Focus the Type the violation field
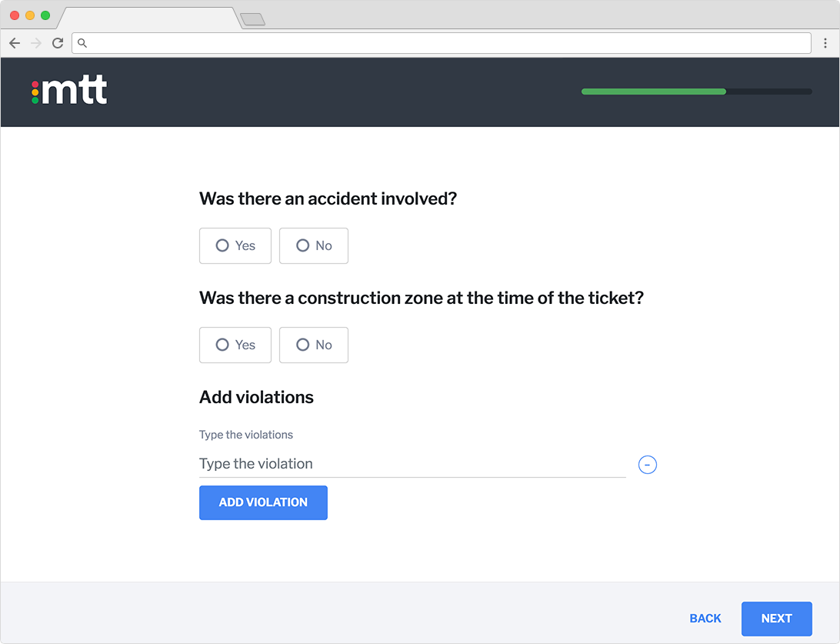 [412, 464]
